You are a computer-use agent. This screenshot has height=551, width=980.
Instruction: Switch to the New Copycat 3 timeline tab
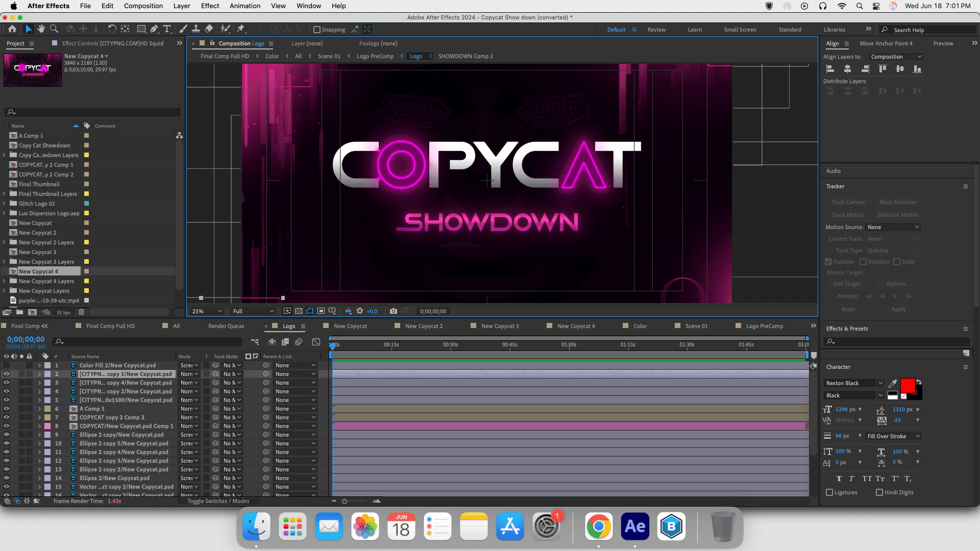[x=499, y=326]
